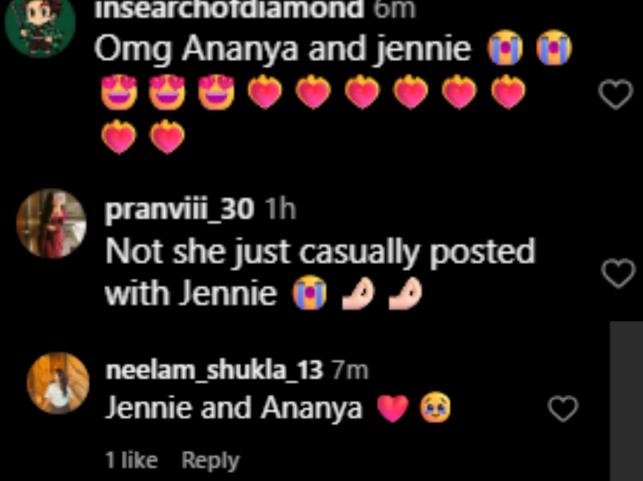The width and height of the screenshot is (643, 481).
Task: Visit the pranviii_30 username link
Action: click(x=179, y=210)
